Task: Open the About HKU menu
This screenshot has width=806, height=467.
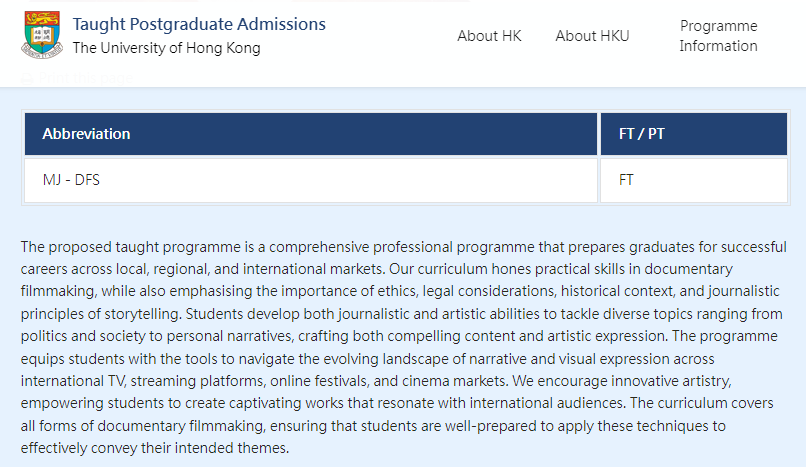Action: (x=592, y=36)
